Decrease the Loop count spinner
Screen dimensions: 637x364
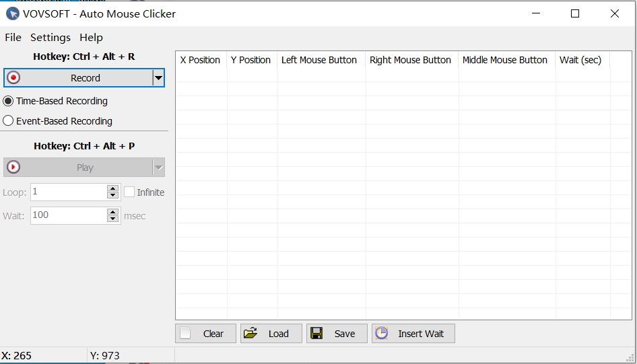tap(112, 196)
